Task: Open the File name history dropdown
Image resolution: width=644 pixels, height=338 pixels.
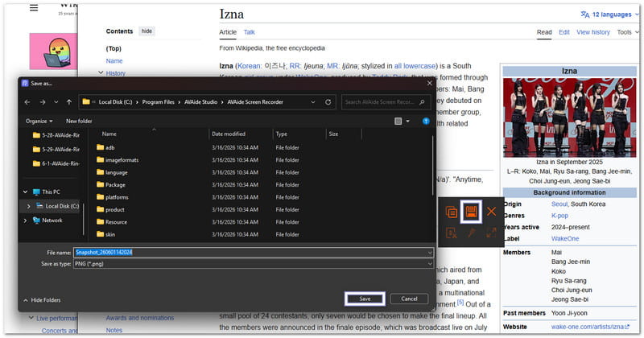Action: (430, 252)
